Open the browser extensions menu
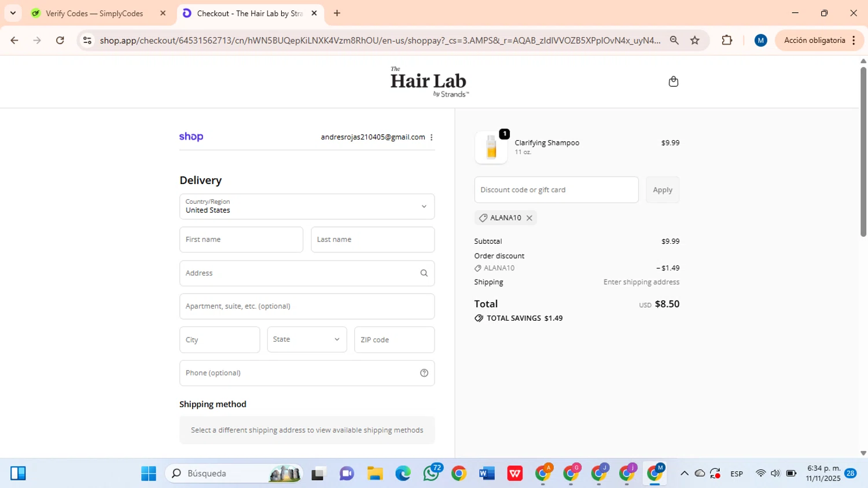 click(x=727, y=41)
